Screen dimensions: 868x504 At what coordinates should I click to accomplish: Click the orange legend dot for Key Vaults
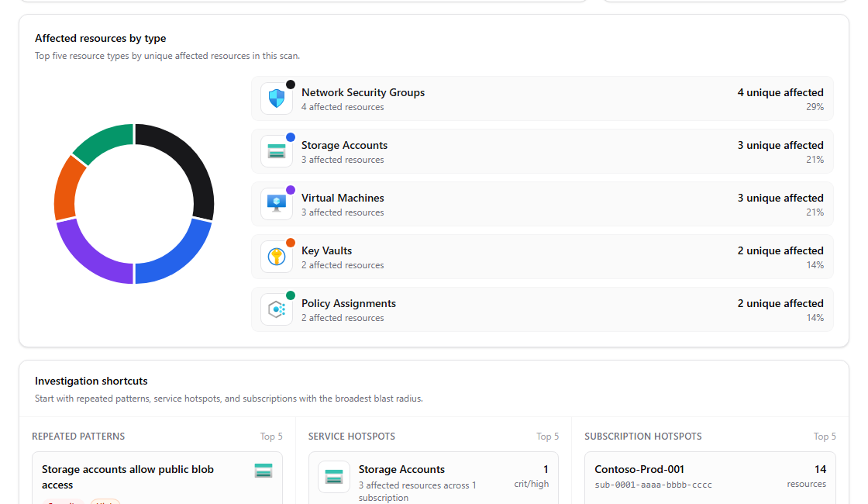point(290,243)
